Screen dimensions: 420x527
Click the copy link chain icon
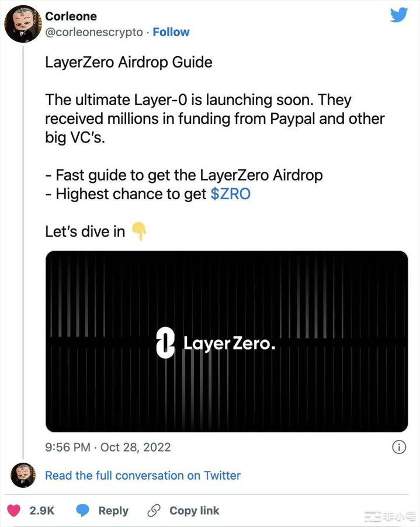pyautogui.click(x=154, y=510)
